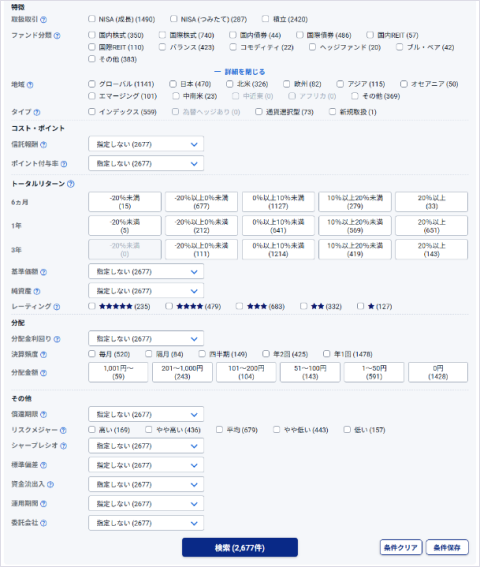Click help icon beside シャープレシオ
This screenshot has height=567, width=480.
[63, 446]
